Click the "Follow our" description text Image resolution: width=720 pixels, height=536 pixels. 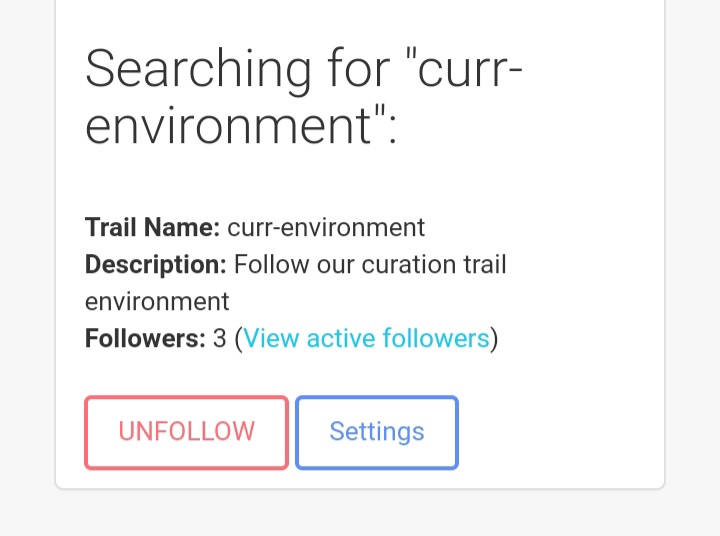(x=282, y=265)
